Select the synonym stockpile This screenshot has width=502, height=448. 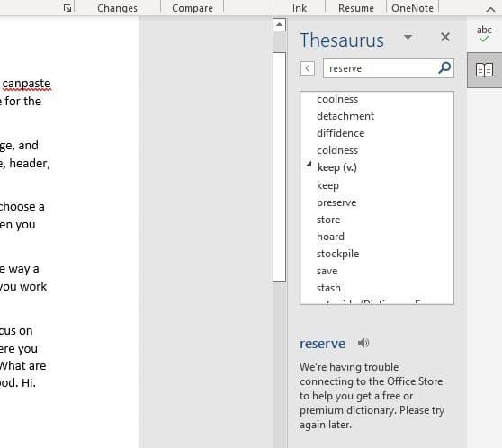(x=337, y=254)
